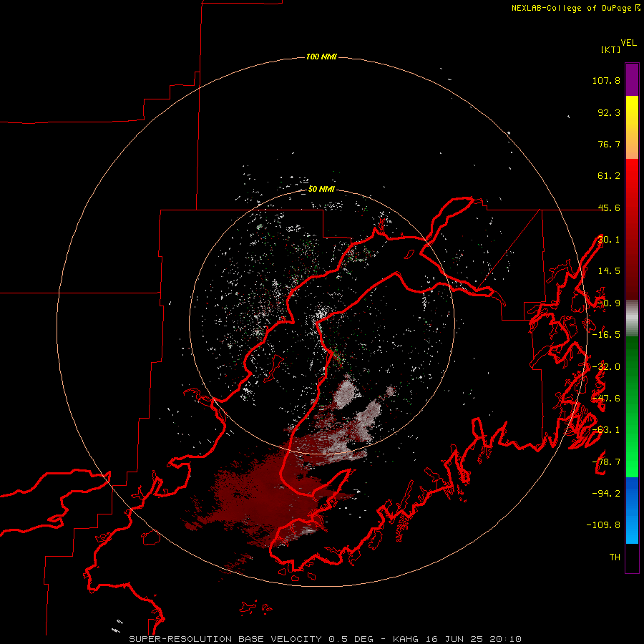The width and height of the screenshot is (644, 644).
Task: Click the 45.6 velocity scale value
Action: point(609,208)
